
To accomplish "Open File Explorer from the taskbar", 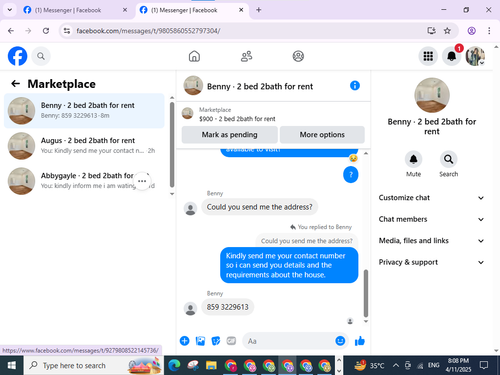I will pyautogui.click(x=211, y=366).
